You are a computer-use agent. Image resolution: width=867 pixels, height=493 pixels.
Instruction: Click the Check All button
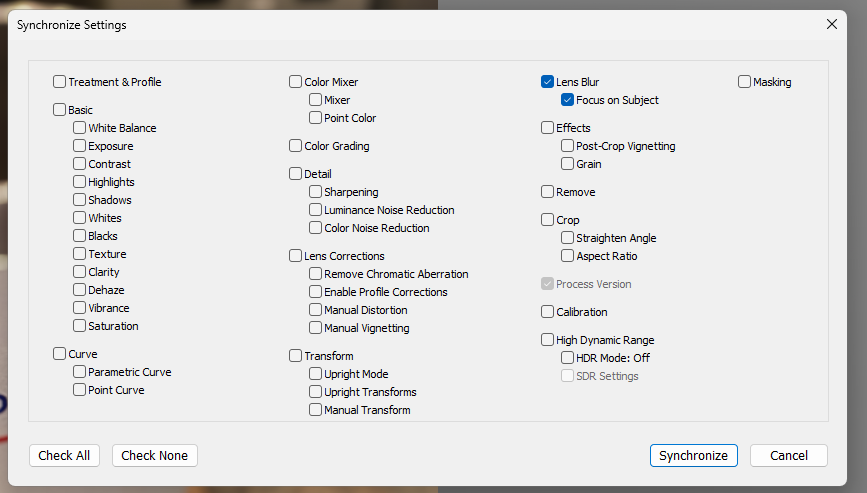(64, 455)
